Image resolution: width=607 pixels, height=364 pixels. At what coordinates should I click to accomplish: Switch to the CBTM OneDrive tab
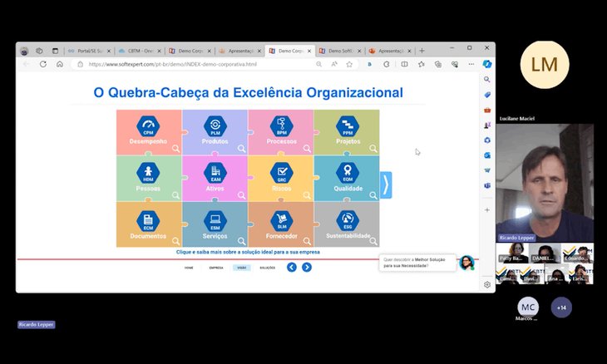point(140,51)
